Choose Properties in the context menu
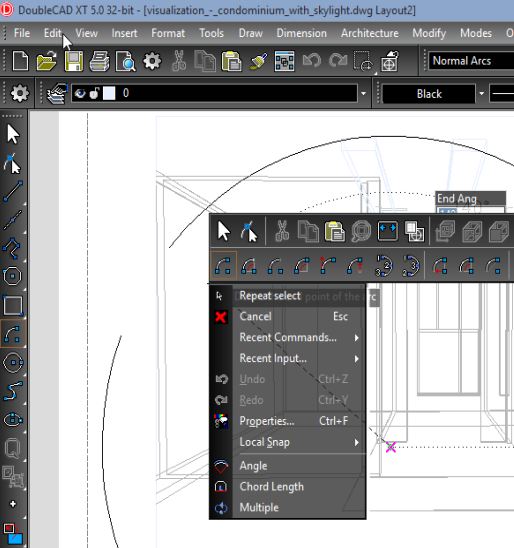Viewport: 514px width, 548px height. pos(288,421)
